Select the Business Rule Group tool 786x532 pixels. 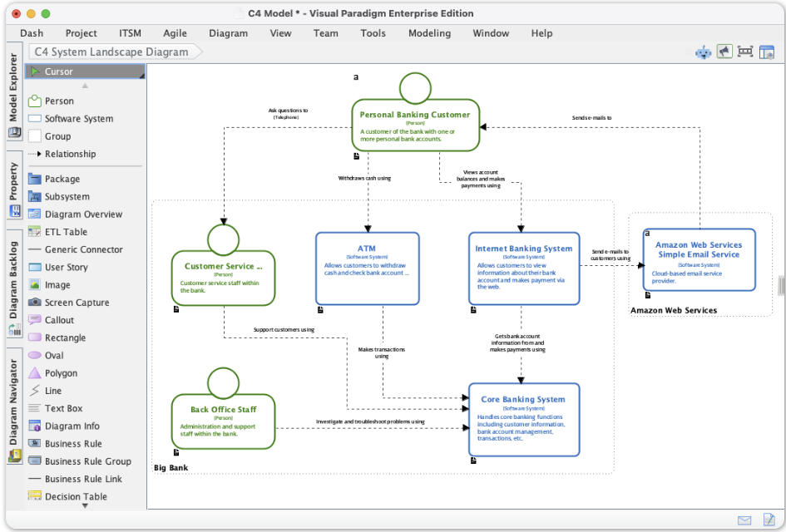pos(80,461)
